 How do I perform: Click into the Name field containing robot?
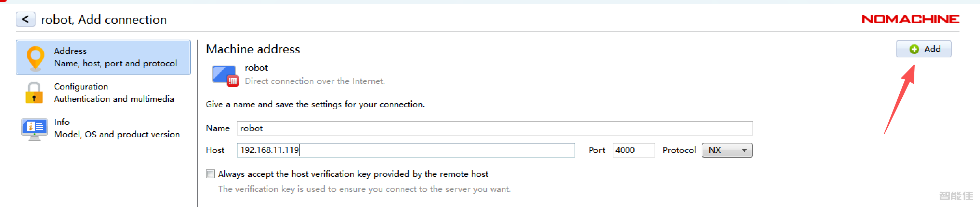coord(494,128)
